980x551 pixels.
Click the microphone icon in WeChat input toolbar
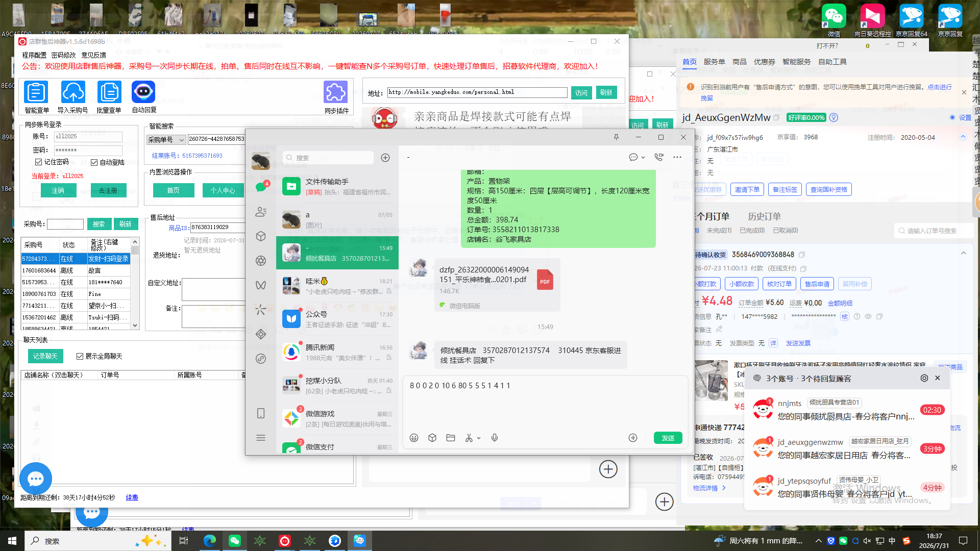coord(495,438)
